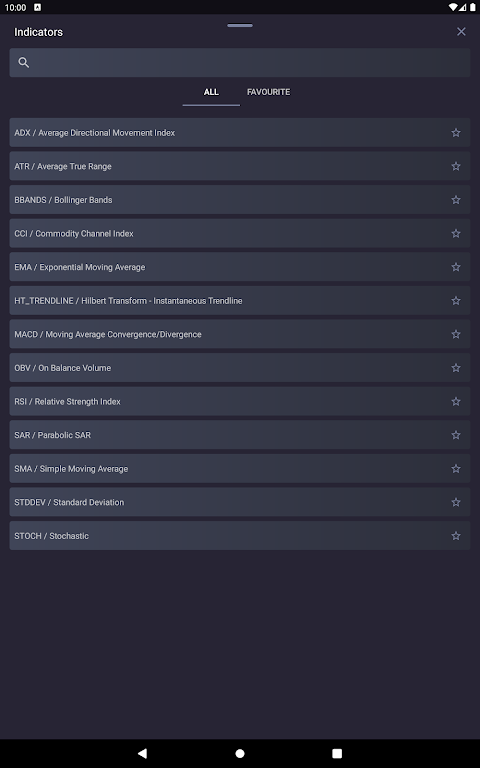Click the indicator search field
Screen dimensions: 480x768
[240, 62]
